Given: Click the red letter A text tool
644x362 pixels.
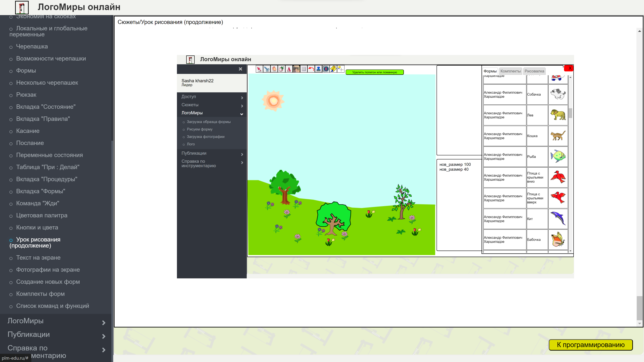Looking at the screenshot, I should click(289, 69).
